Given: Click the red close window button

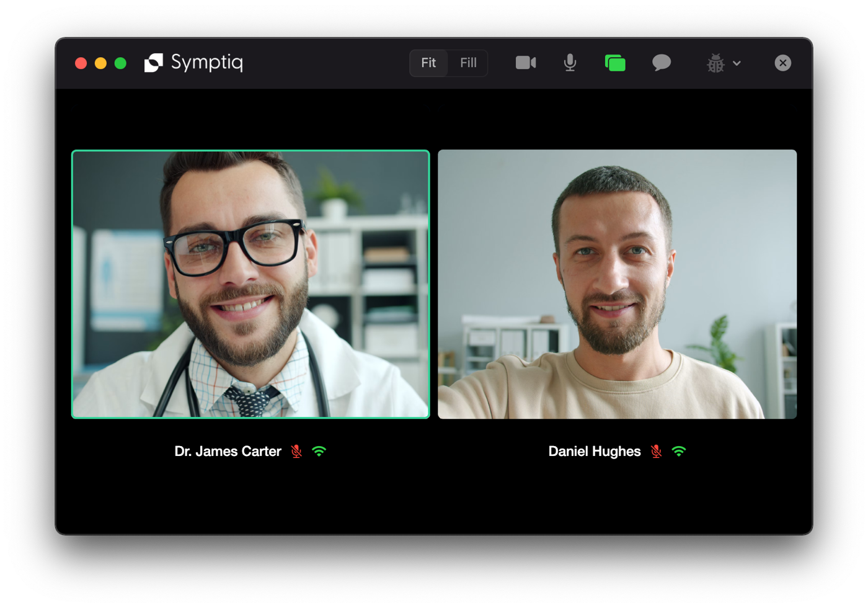Looking at the screenshot, I should (81, 63).
